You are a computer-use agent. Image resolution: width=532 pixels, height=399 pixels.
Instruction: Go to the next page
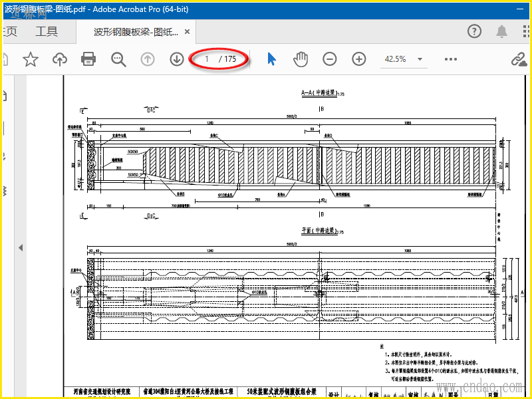pos(177,59)
